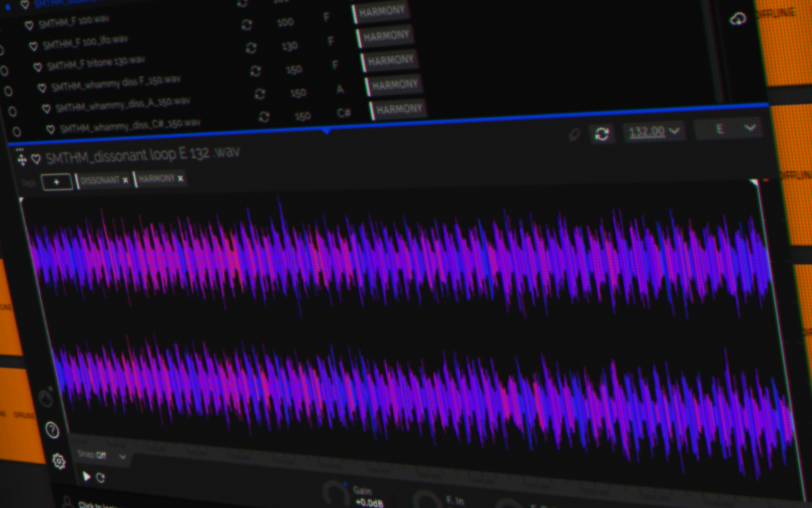Click the A key value in list
Viewport: 812px width, 508px height.
tap(339, 89)
